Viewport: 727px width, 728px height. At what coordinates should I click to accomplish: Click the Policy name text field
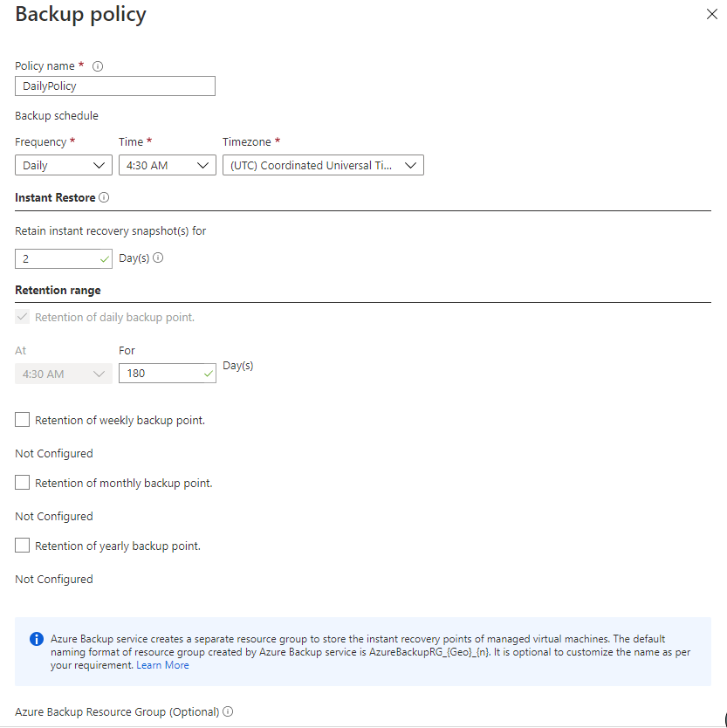[115, 86]
